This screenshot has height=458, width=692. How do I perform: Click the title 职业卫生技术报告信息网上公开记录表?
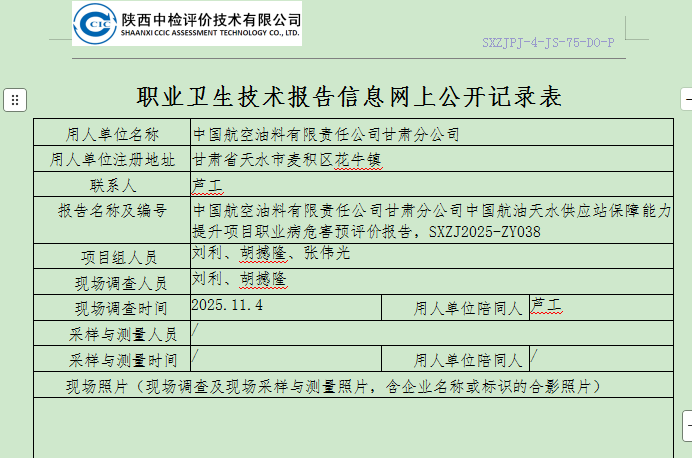[349, 97]
